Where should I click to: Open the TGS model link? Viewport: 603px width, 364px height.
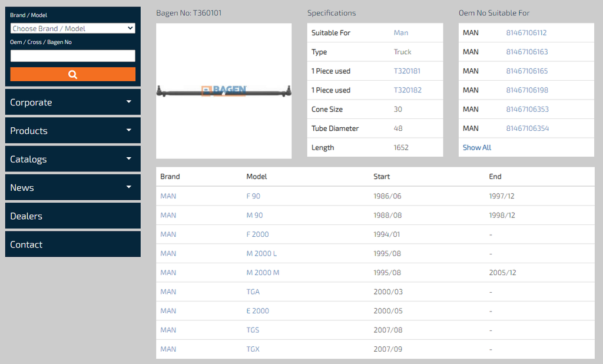pyautogui.click(x=253, y=330)
